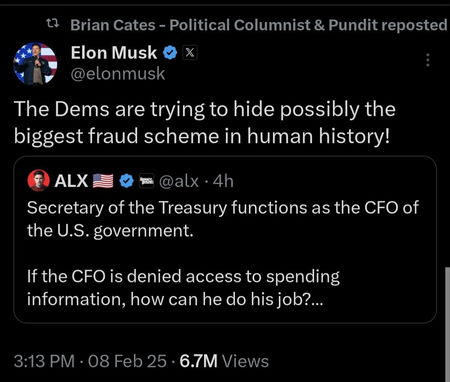This screenshot has height=382, width=450.
Task: Click the vertical scrollbar on the right edge
Action: [x=447, y=323]
